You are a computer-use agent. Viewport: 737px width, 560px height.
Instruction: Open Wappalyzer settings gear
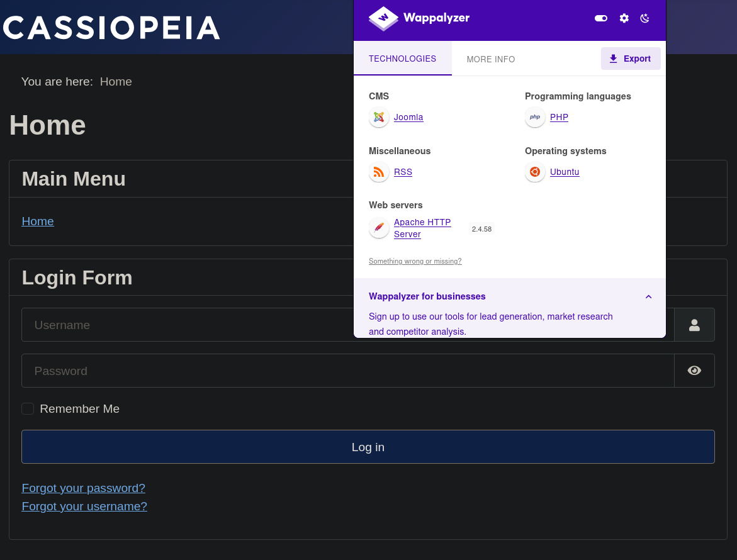[x=624, y=18]
